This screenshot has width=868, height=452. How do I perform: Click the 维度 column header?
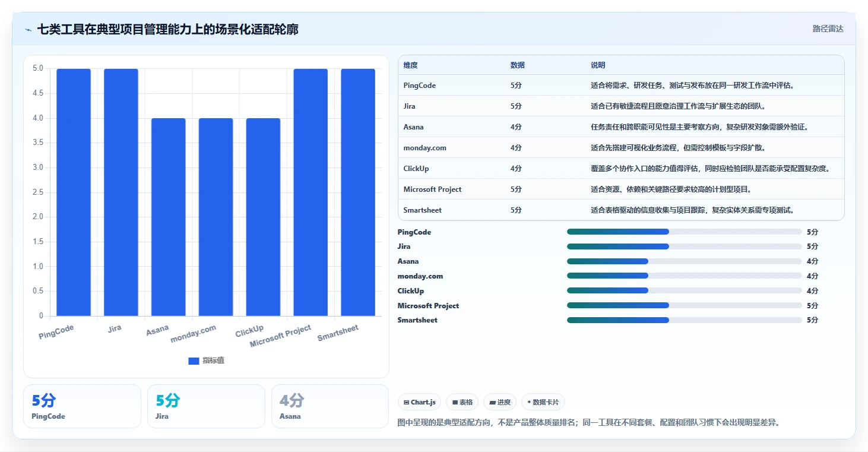(411, 65)
